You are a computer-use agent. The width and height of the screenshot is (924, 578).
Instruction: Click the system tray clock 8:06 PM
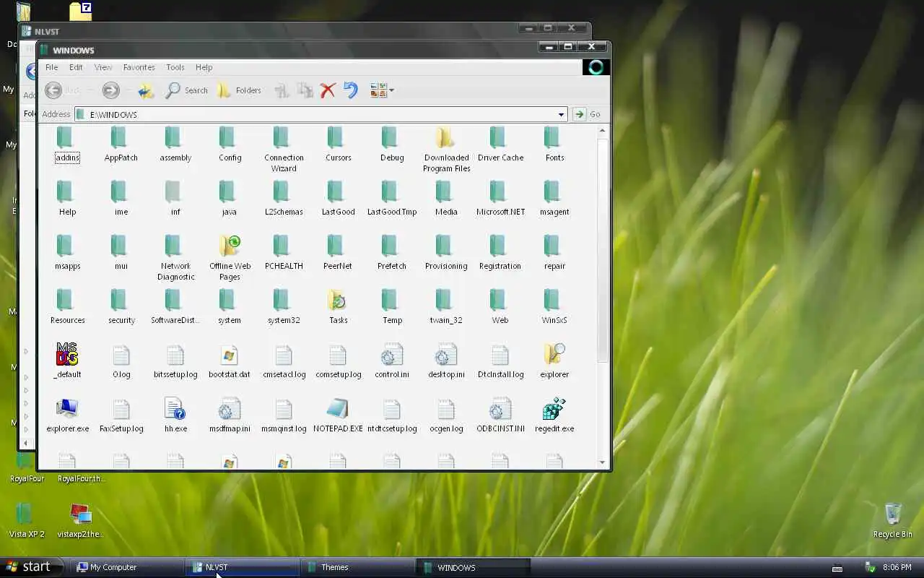(897, 568)
